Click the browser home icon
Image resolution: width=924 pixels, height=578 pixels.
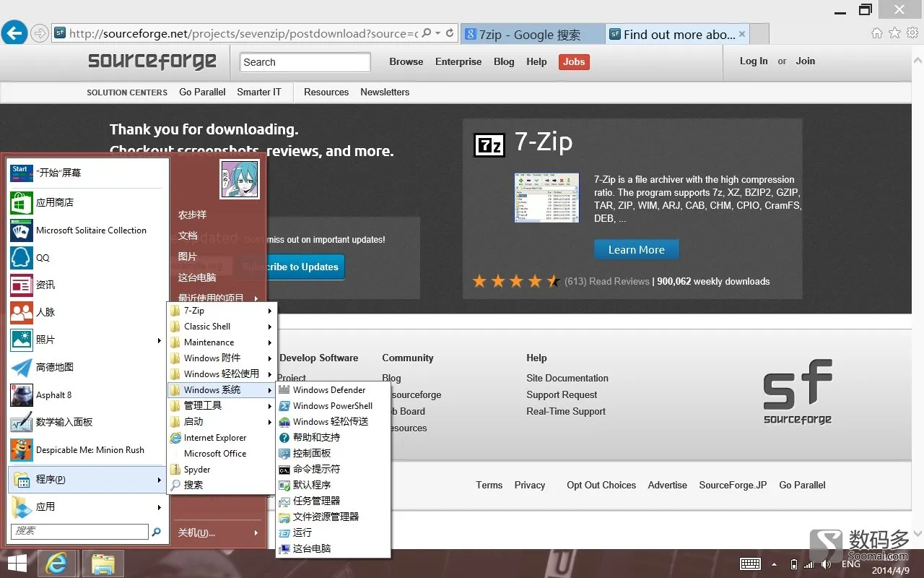click(x=877, y=33)
